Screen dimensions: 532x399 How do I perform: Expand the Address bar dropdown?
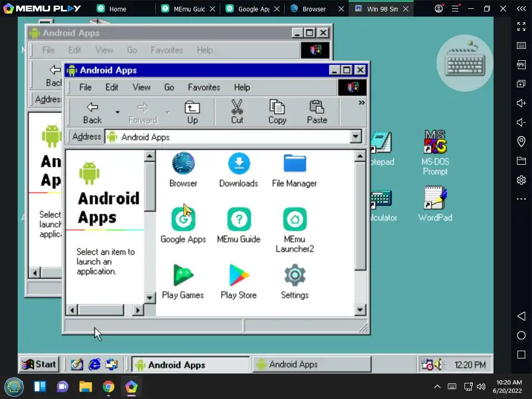click(355, 137)
